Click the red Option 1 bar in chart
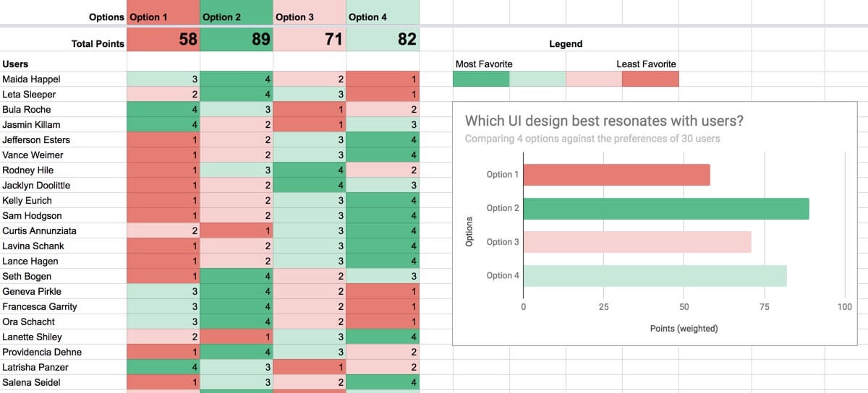 [x=616, y=175]
